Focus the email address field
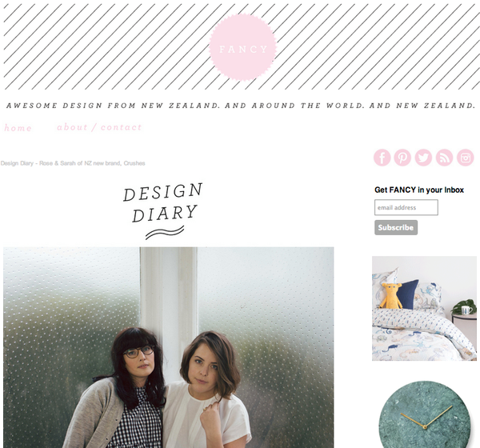This screenshot has width=480, height=448. [406, 207]
